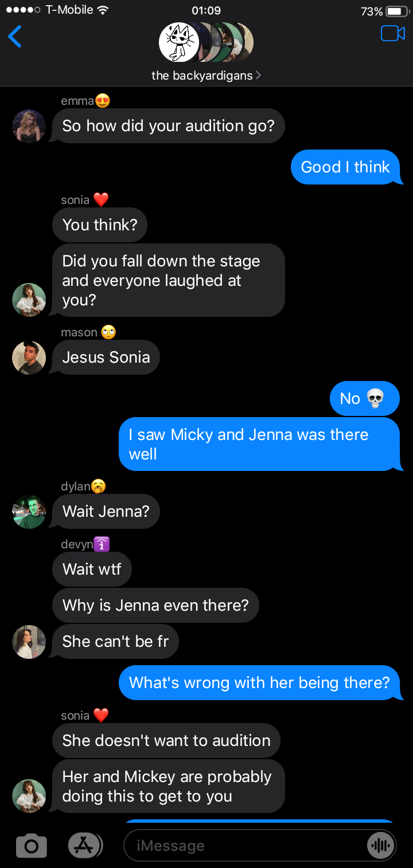This screenshot has width=413, height=868.
Task: Tap dylan's profile picture
Action: click(x=29, y=512)
